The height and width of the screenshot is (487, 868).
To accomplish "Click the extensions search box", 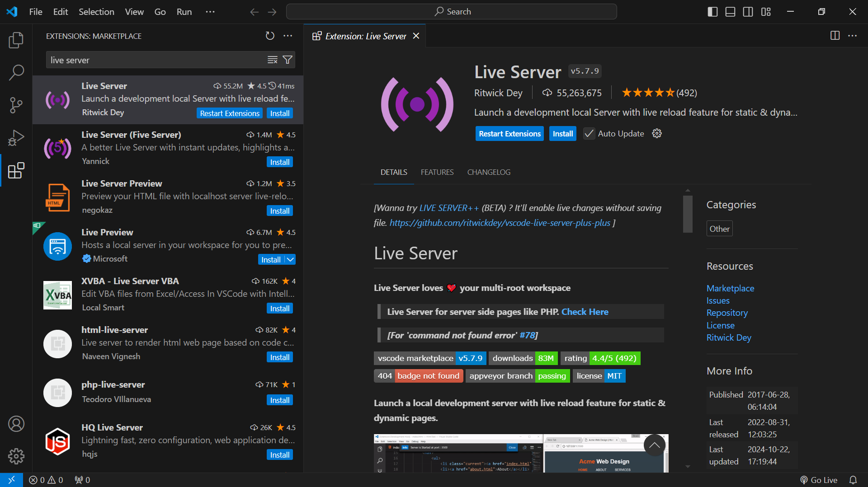I will pos(156,60).
